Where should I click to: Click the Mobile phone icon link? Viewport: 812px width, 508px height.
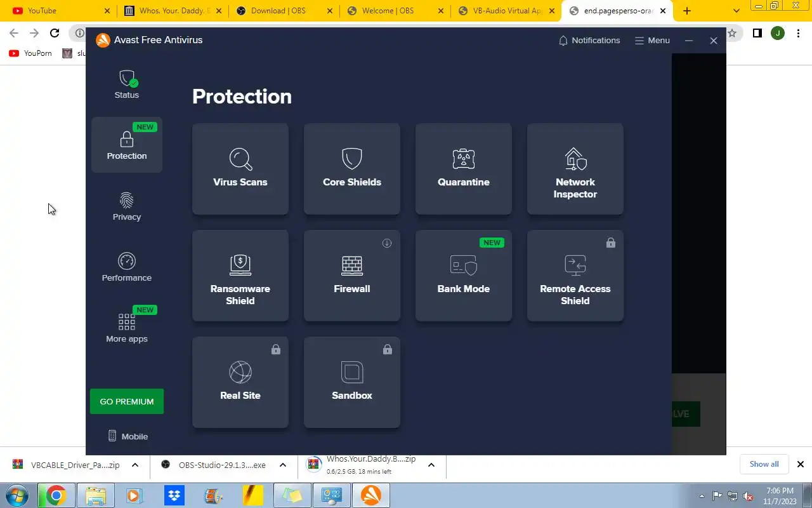point(128,436)
